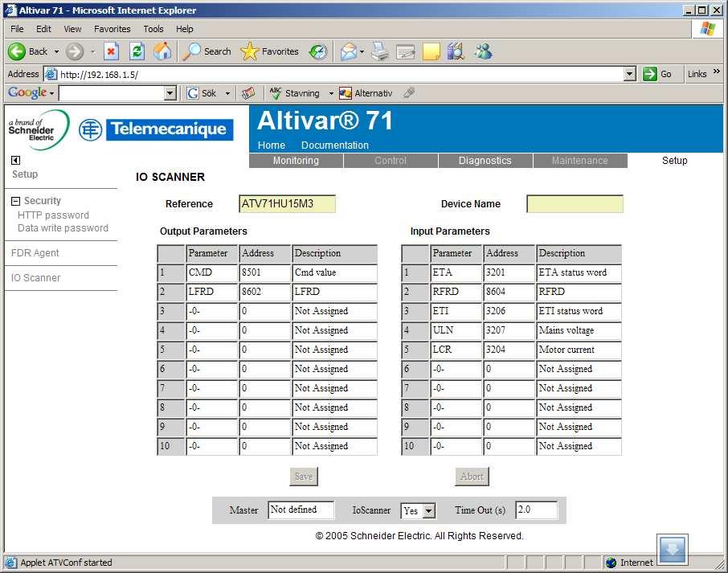Expand the Links toolbar chevron
Image resolution: width=728 pixels, height=573 pixels.
click(717, 72)
